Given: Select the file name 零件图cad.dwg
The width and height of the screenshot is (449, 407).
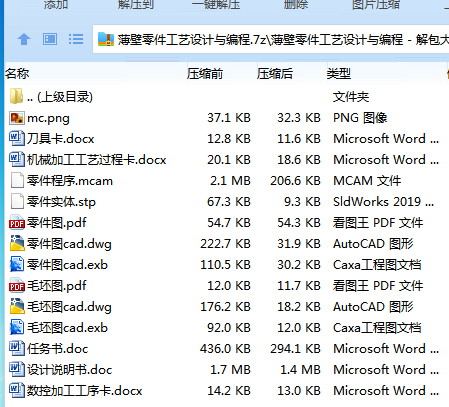Looking at the screenshot, I should [69, 244].
